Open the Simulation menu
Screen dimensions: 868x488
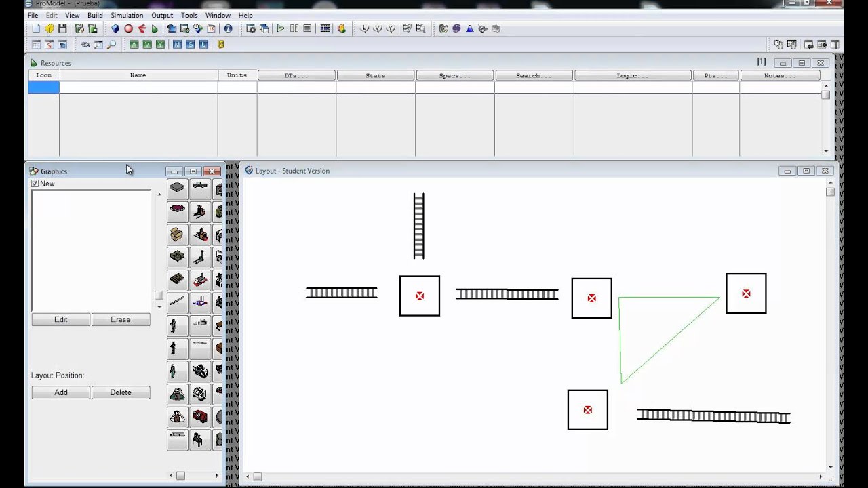pos(127,15)
